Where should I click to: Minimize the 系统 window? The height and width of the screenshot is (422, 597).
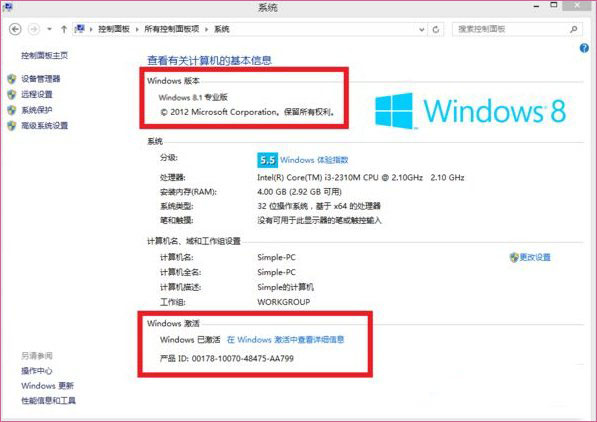click(536, 6)
